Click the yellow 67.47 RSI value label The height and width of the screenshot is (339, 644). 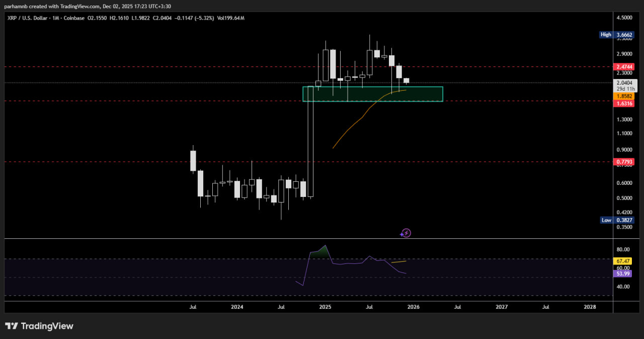[x=623, y=261]
